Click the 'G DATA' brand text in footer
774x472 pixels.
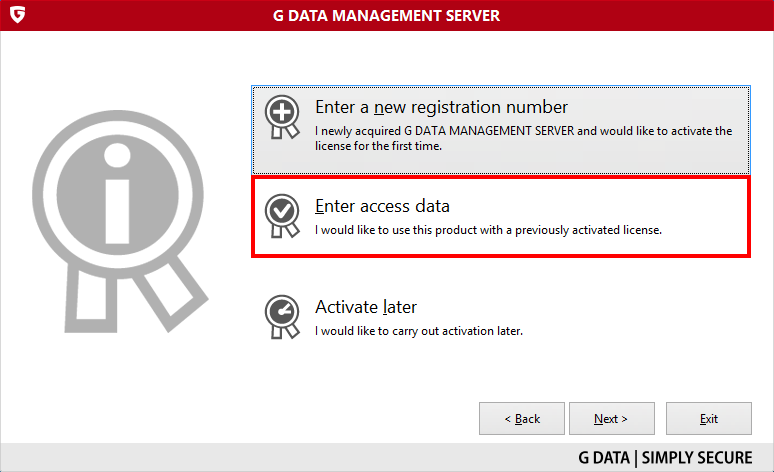pos(604,458)
